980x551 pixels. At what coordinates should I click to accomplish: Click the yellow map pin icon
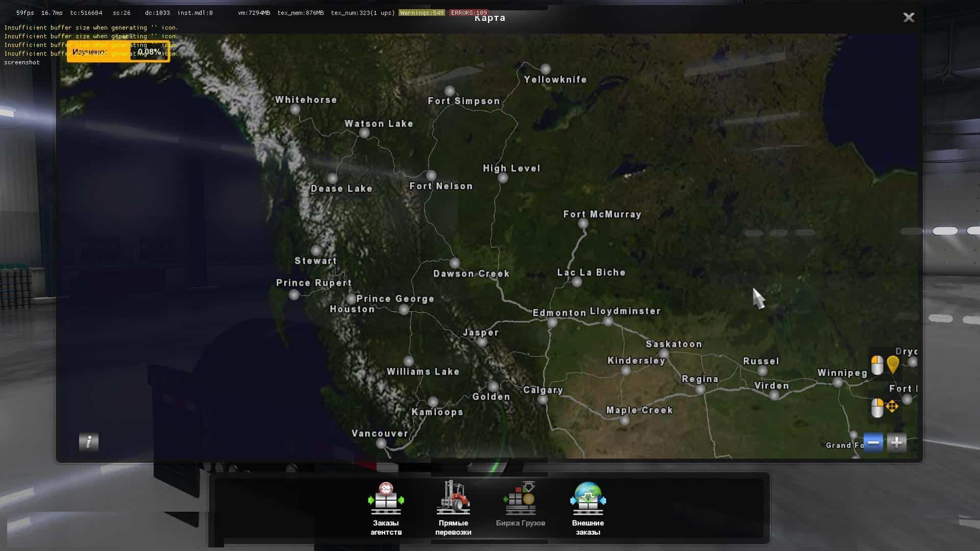[893, 364]
